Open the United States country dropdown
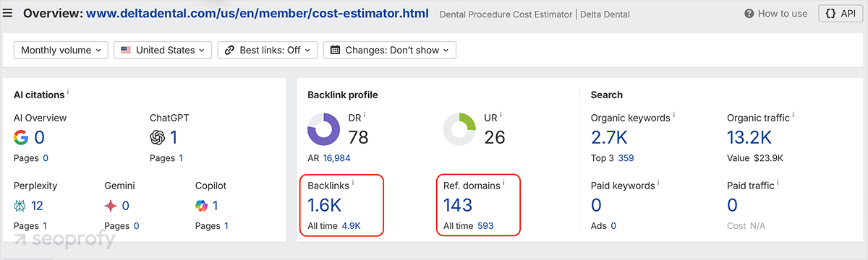This screenshot has height=260, width=868. 163,51
